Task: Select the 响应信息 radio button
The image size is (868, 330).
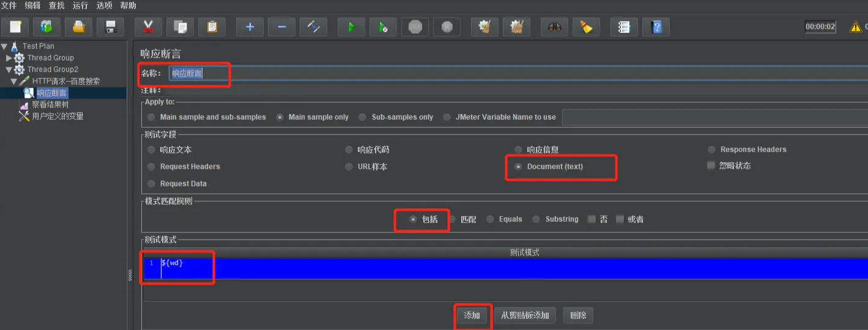Action: [x=519, y=150]
